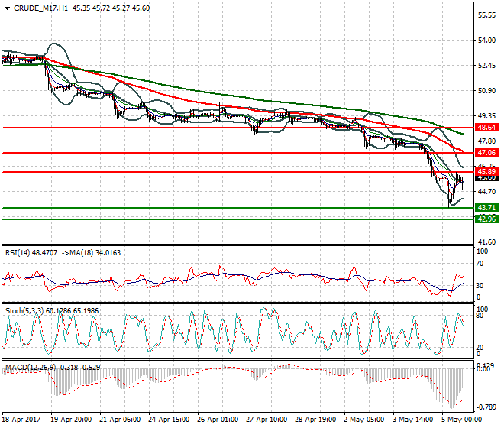This screenshot has height=428, width=504.
Task: Click the 19 Apr 20:00 time label
Action: coord(71,420)
